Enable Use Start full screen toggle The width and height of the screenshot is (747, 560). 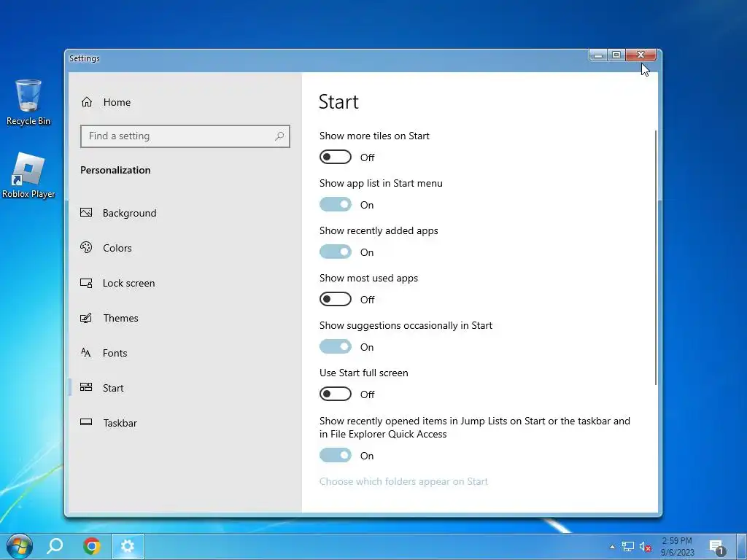(x=336, y=394)
